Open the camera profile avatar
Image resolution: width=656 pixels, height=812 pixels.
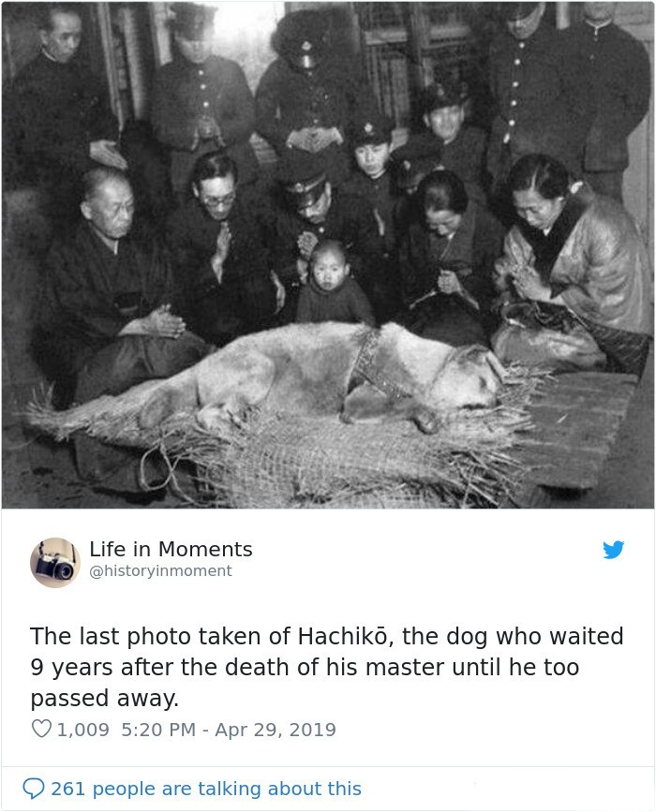click(55, 562)
